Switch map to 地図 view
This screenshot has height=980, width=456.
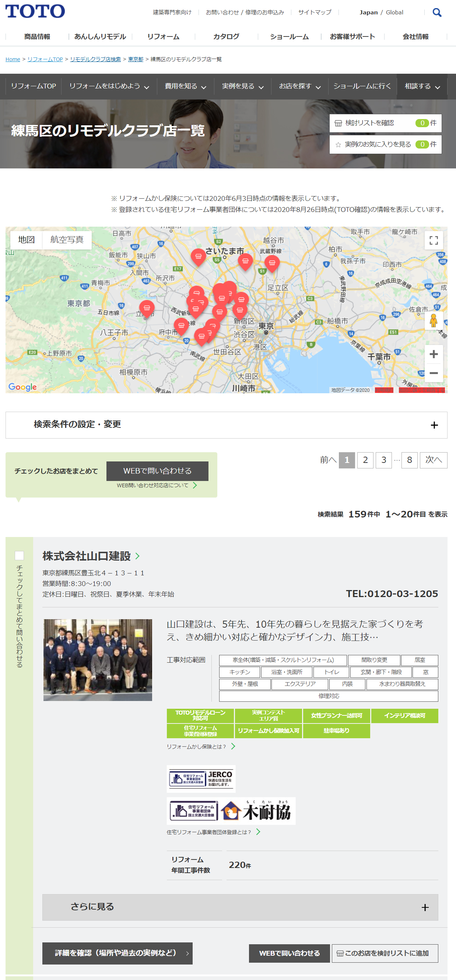(x=27, y=240)
